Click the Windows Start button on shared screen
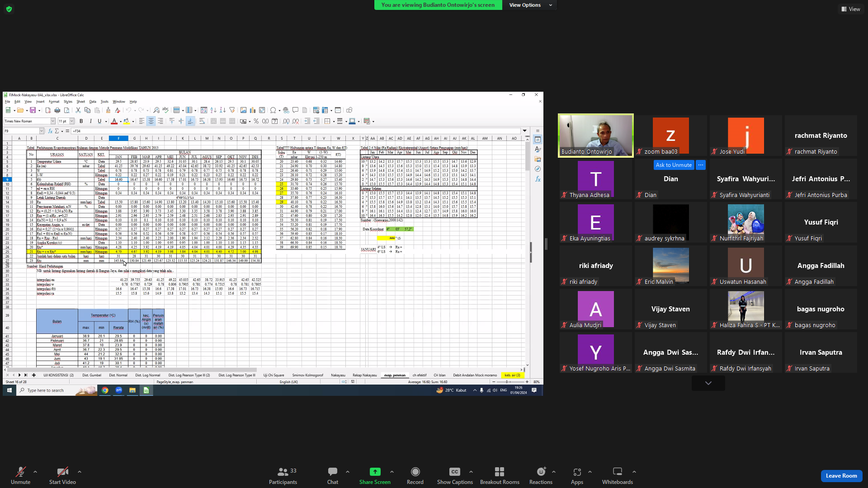Viewport: 868px width, 488px height. 9,390
